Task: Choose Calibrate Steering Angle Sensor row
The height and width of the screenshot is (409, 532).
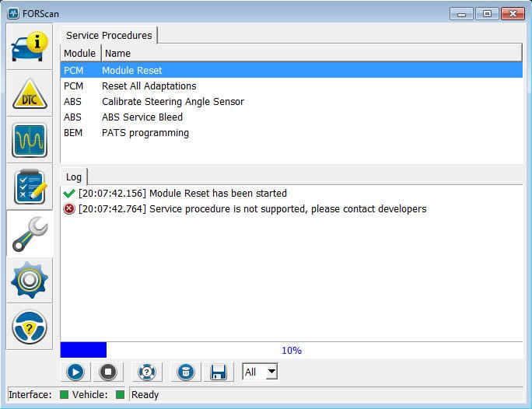Action: pyautogui.click(x=173, y=101)
